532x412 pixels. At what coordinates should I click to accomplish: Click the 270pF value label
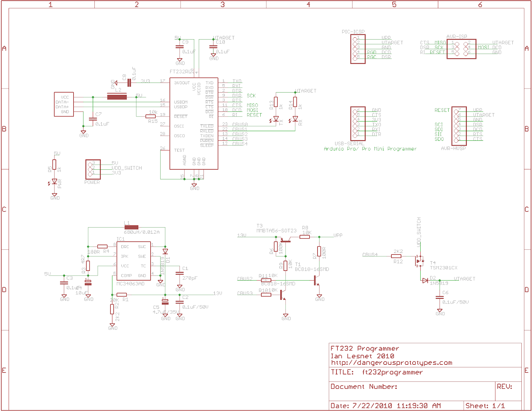click(x=190, y=278)
